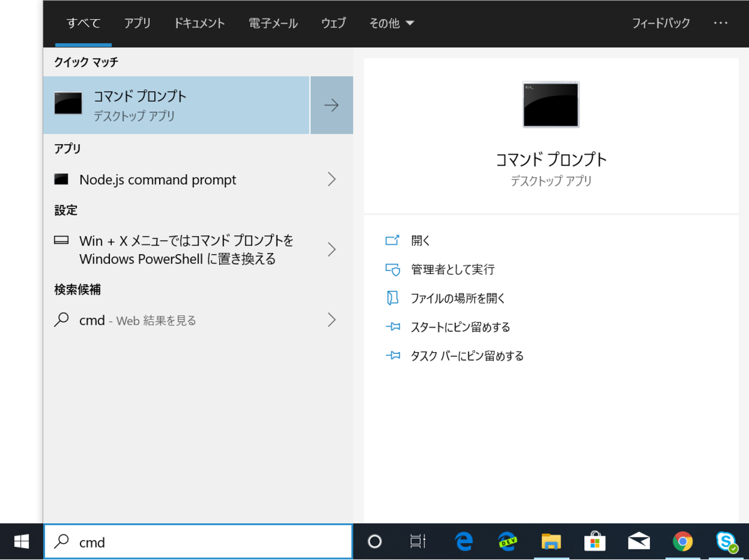The height and width of the screenshot is (560, 749).
Task: Click the フィードバック button
Action: coord(661,23)
